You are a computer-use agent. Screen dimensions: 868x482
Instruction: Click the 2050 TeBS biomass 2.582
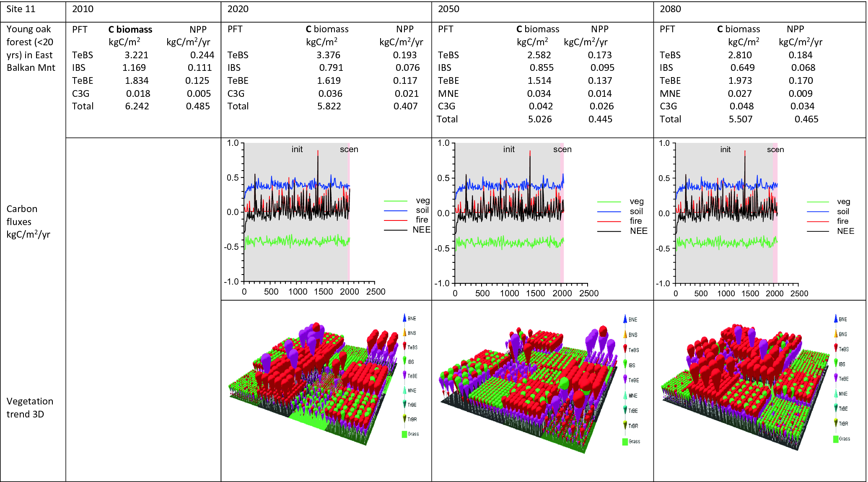[539, 55]
